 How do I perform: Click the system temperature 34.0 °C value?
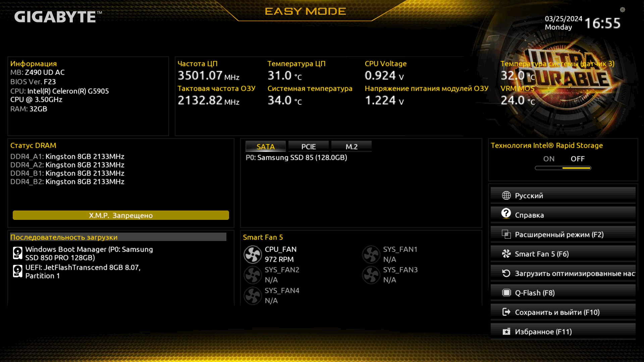(284, 100)
